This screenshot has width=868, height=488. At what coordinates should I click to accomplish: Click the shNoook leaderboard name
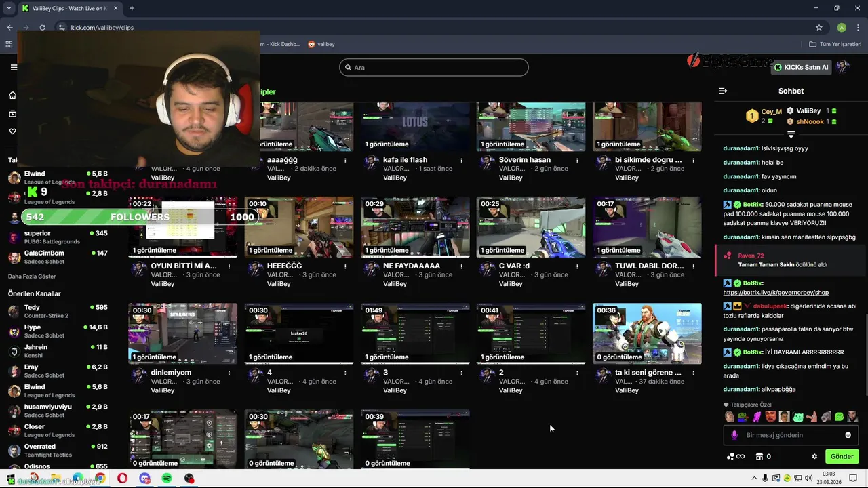[810, 121]
